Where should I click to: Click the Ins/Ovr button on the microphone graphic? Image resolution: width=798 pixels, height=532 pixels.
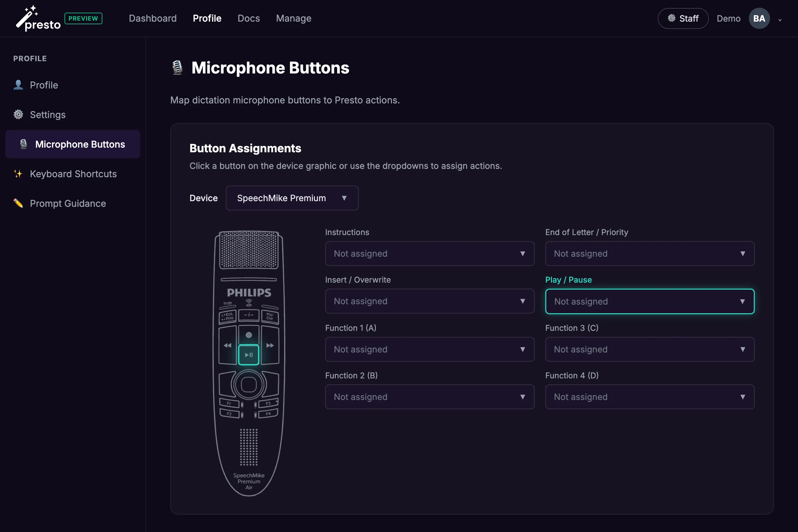coord(270,316)
